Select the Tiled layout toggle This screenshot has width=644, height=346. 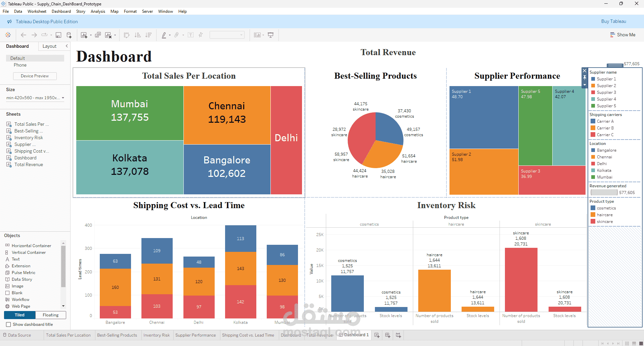tap(19, 315)
